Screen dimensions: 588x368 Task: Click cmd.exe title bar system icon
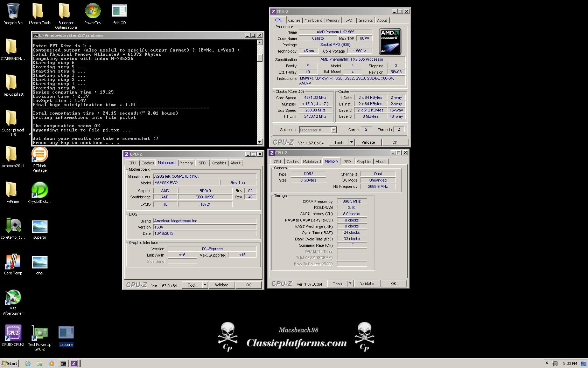click(x=35, y=35)
